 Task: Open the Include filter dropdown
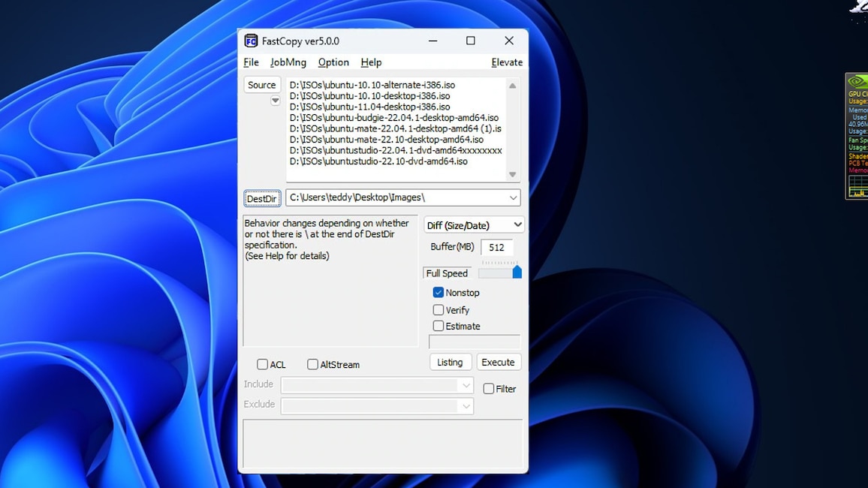tap(466, 386)
